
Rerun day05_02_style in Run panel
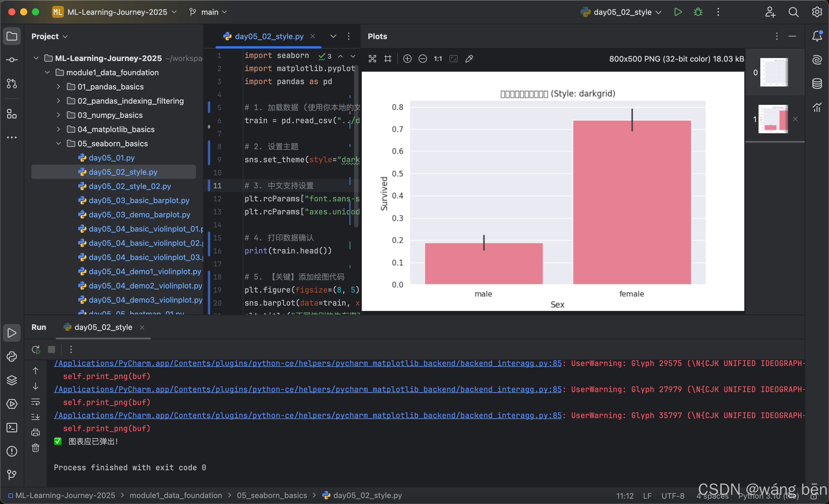36,349
